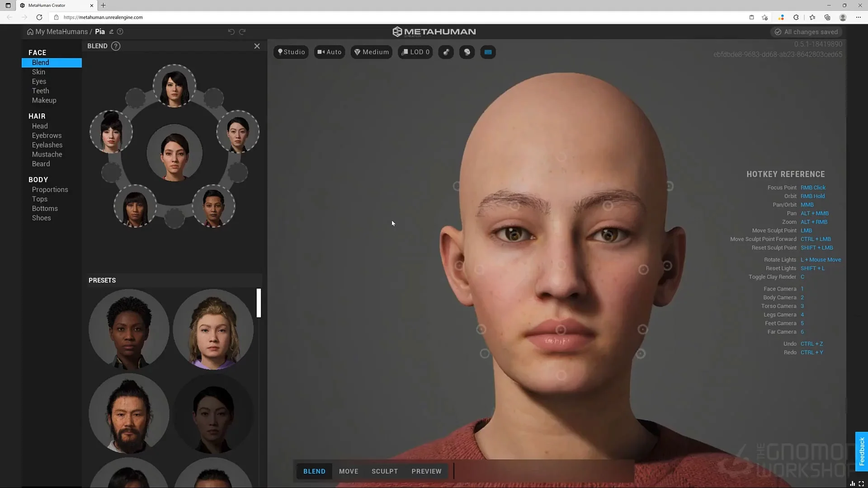Image resolution: width=868 pixels, height=488 pixels.
Task: Click the MetaHuman logo
Action: pos(434,32)
